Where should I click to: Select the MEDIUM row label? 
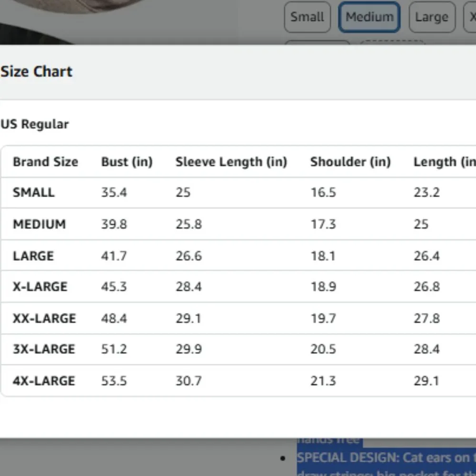tap(39, 224)
